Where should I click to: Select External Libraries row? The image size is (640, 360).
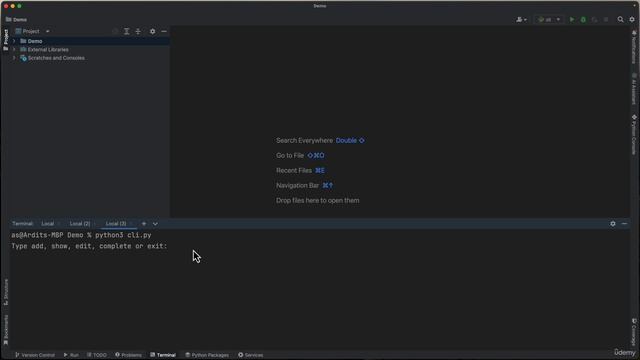click(x=90, y=50)
